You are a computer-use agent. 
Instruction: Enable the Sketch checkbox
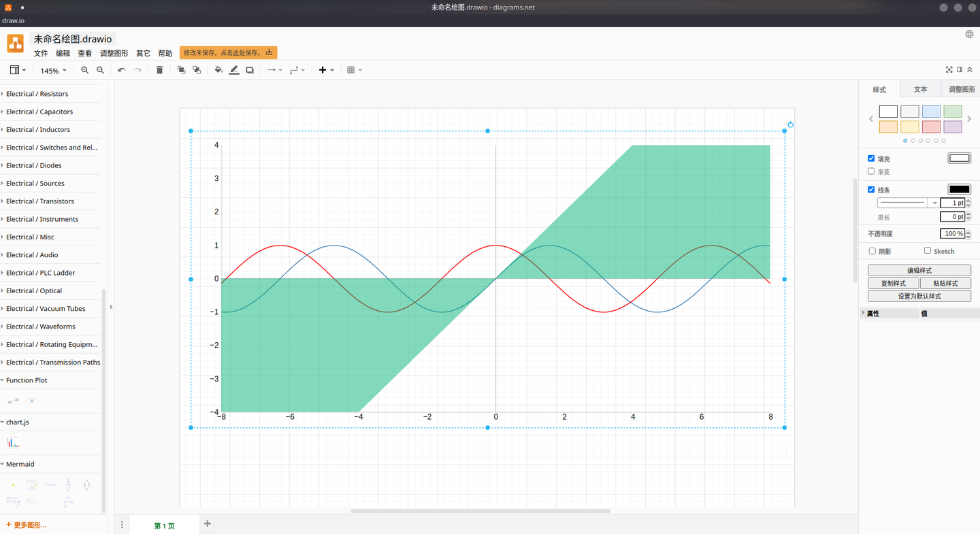pos(926,250)
